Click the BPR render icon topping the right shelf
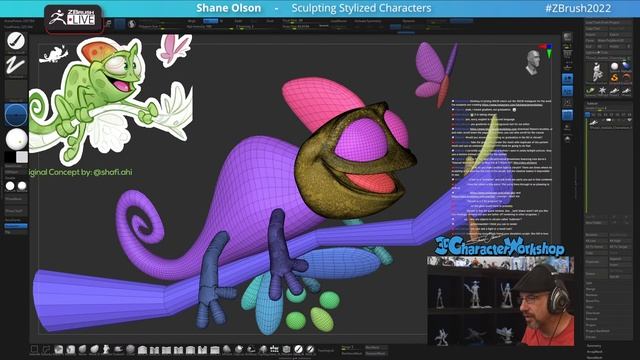The image size is (640, 360). coord(567,38)
